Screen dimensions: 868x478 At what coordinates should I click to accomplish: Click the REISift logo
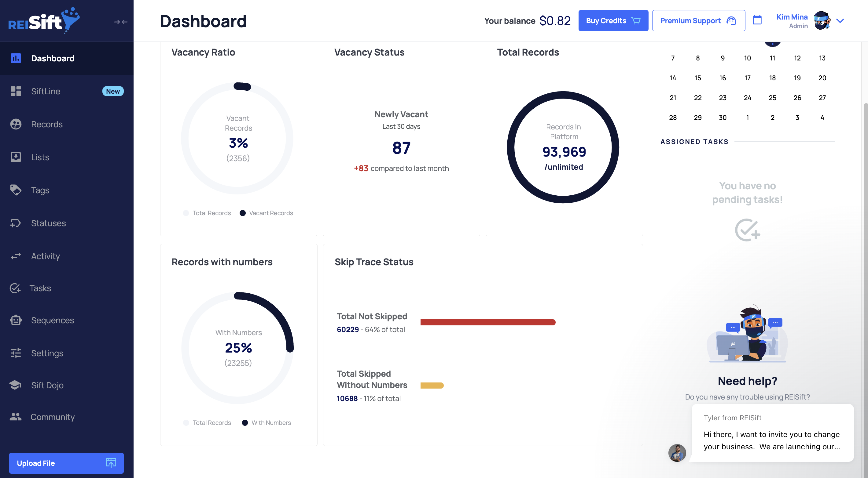[44, 20]
